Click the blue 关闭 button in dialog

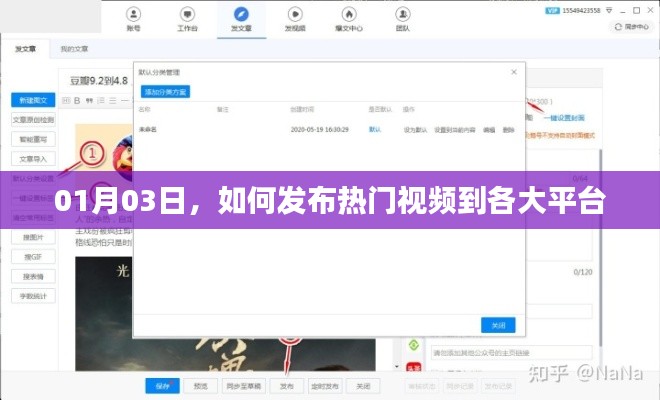point(497,325)
